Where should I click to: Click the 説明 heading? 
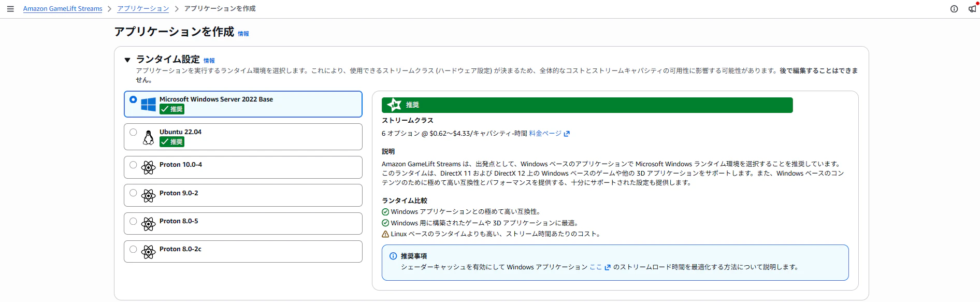[388, 152]
